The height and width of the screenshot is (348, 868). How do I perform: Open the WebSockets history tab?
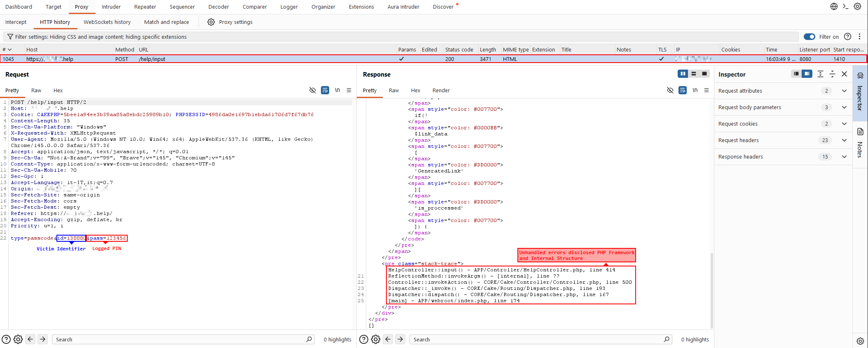(x=107, y=22)
